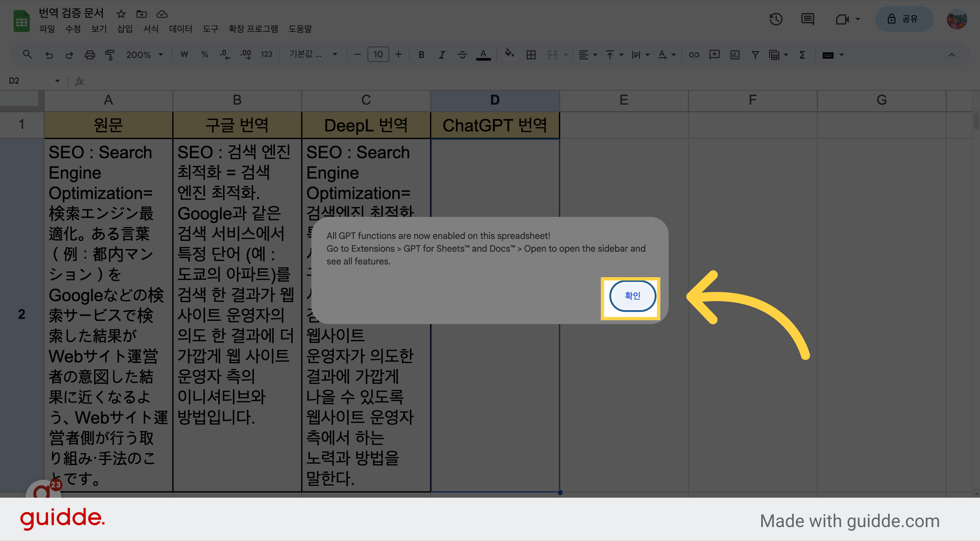This screenshot has height=541, width=980.
Task: Open the 200% zoom dropdown
Action: click(x=145, y=55)
